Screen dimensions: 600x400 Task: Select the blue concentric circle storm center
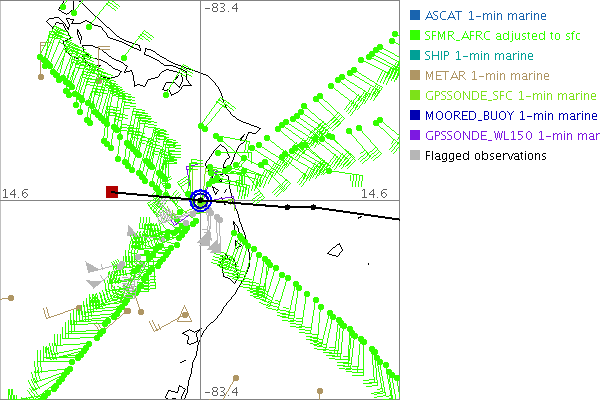[x=200, y=200]
